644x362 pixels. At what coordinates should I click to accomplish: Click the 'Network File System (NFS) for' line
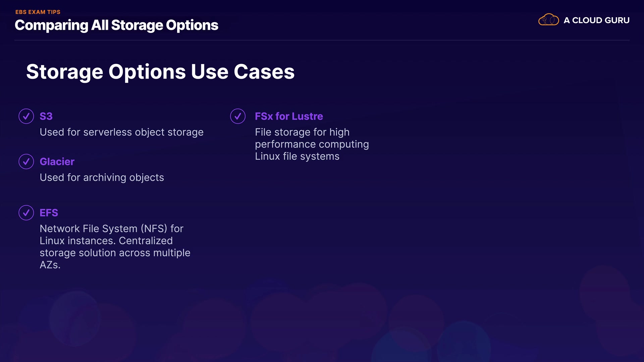pos(111,229)
